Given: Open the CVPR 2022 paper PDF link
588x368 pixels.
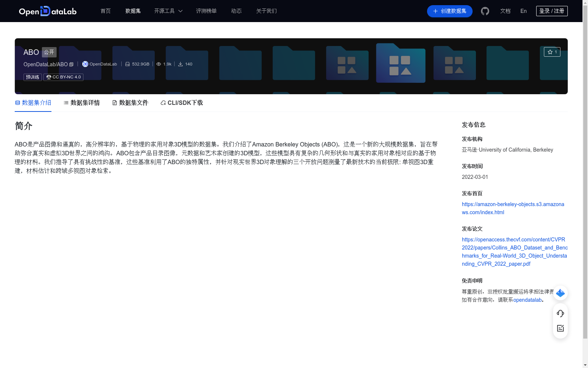Looking at the screenshot, I should coord(515,252).
